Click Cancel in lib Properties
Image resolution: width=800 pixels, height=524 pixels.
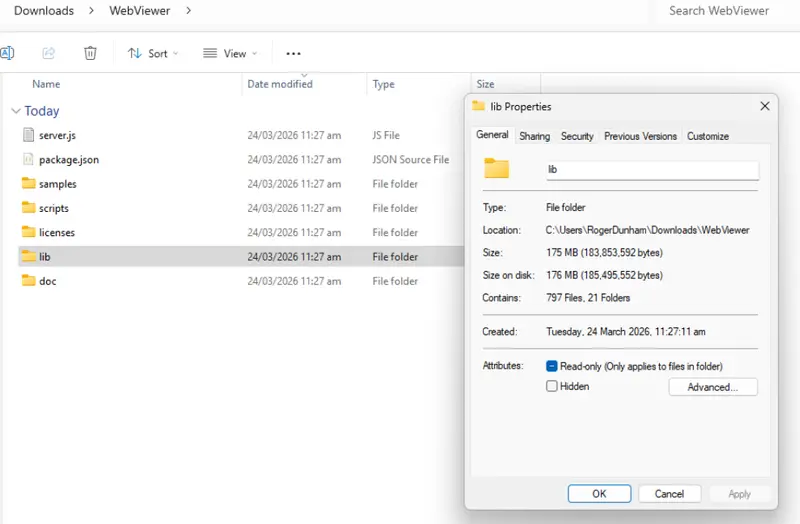pyautogui.click(x=669, y=493)
